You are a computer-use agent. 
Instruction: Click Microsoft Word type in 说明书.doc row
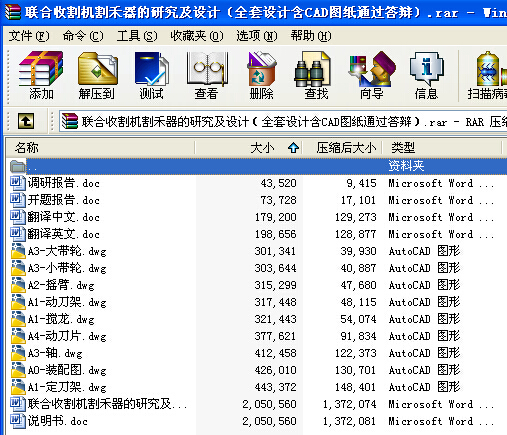(x=441, y=421)
